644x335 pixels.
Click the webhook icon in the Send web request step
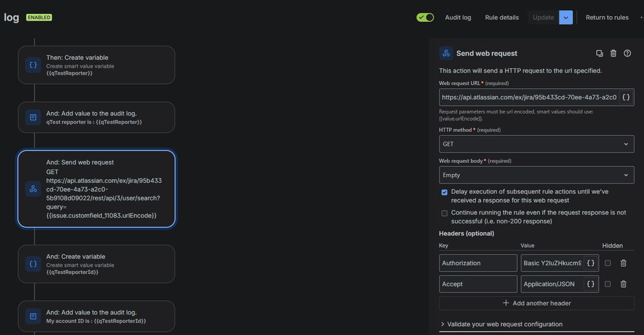pyautogui.click(x=34, y=189)
